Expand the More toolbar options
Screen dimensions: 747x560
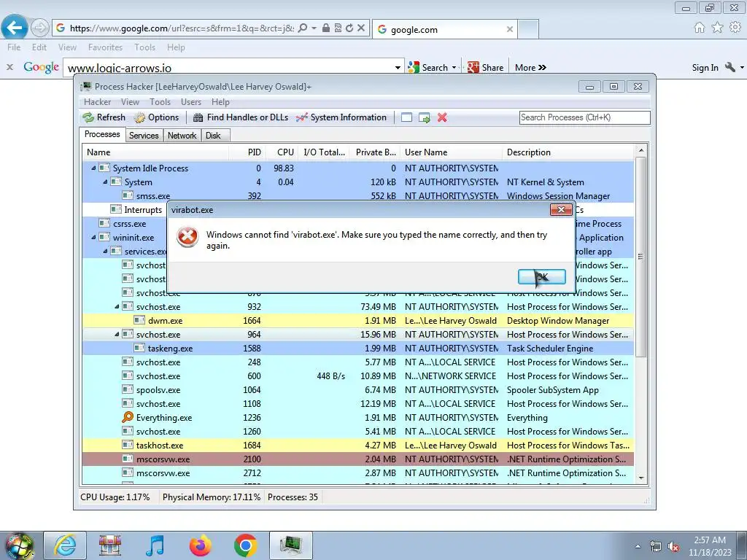[x=530, y=68]
